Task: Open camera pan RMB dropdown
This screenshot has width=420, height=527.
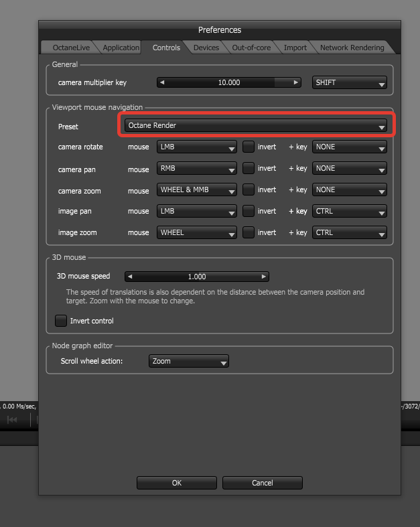Action: [197, 168]
